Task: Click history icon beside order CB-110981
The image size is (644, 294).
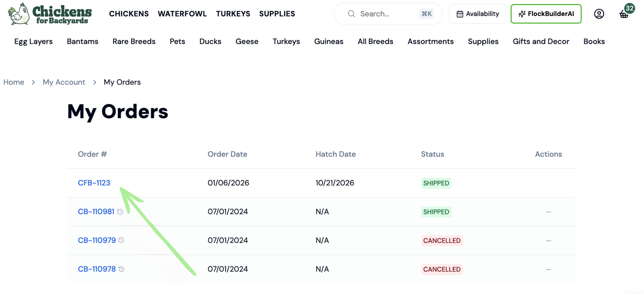Action: [x=120, y=212]
